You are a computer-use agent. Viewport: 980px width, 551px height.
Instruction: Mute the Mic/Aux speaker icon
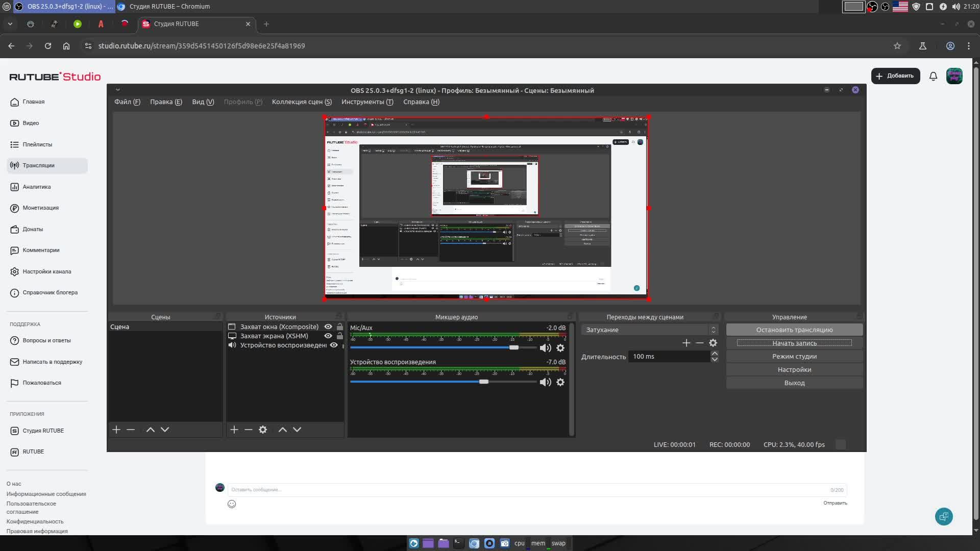545,348
